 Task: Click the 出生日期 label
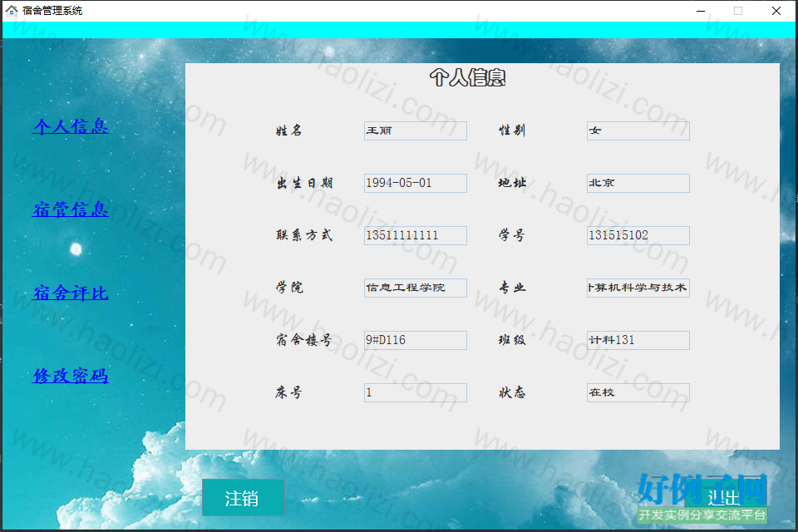(x=304, y=183)
